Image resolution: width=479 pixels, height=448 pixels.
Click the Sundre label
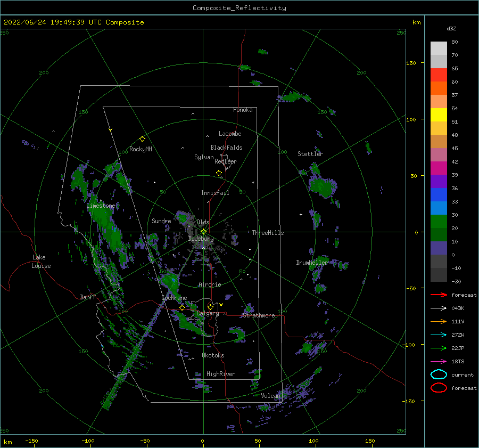161,221
